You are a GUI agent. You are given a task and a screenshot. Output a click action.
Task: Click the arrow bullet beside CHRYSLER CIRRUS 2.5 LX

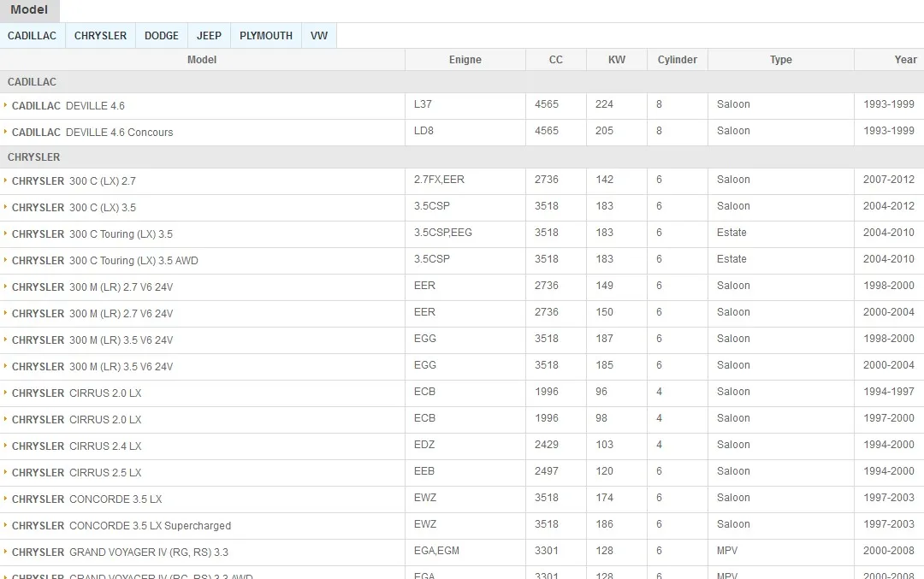pyautogui.click(x=5, y=472)
